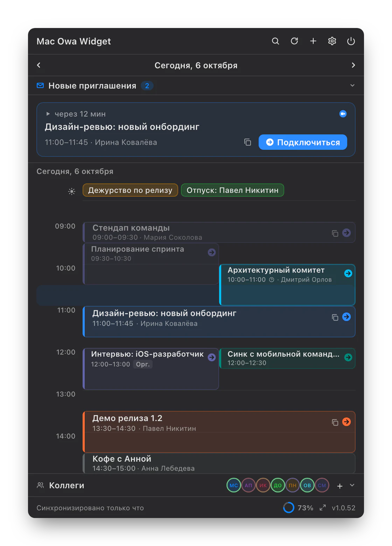Image resolution: width=392 pixels, height=546 pixels.
Task: Click version label v1.0.52
Action: click(344, 508)
